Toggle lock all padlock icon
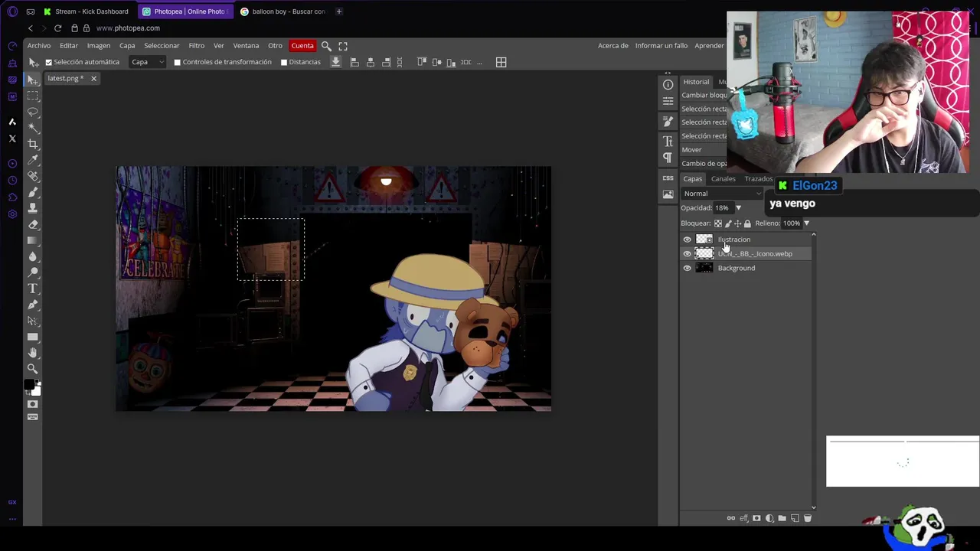 (747, 223)
